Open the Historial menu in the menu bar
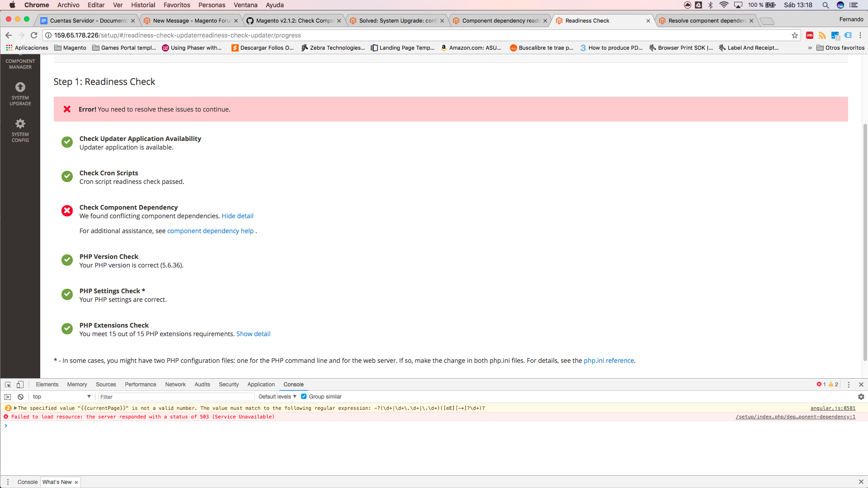This screenshot has height=488, width=868. click(x=143, y=5)
